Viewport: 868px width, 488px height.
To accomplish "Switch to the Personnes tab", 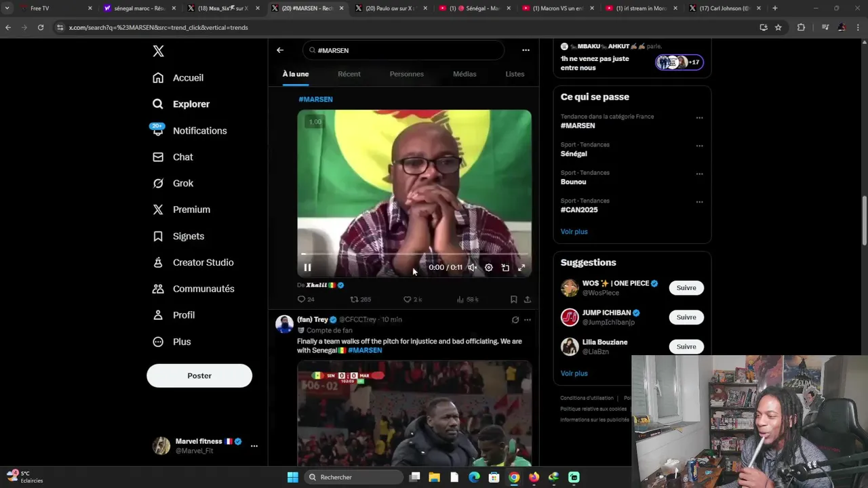I will tap(407, 74).
